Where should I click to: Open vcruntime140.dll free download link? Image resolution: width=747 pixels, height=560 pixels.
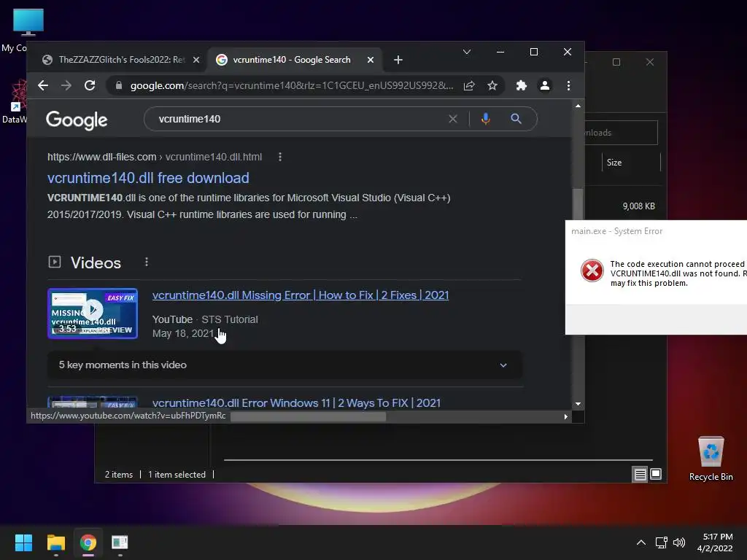tap(148, 178)
